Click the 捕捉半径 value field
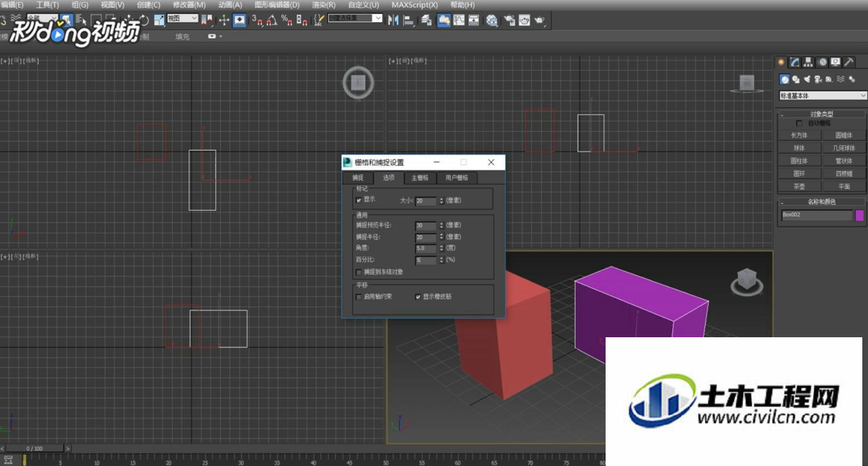This screenshot has height=466, width=868. pos(426,237)
